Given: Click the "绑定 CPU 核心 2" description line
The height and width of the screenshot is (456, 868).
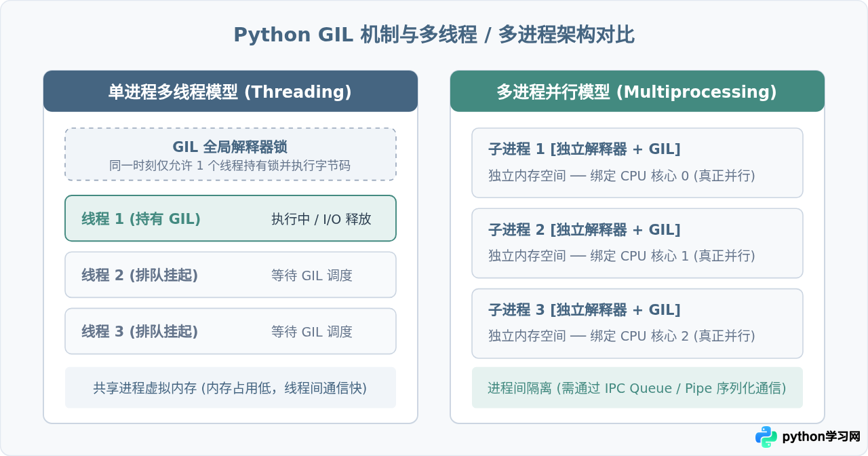Looking at the screenshot, I should pos(622,336).
